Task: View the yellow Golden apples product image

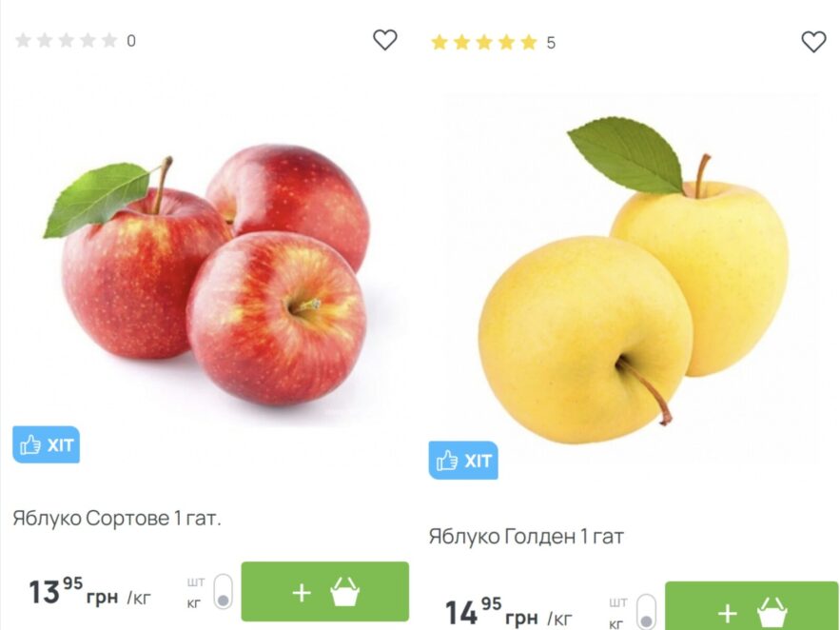Action: (x=634, y=280)
